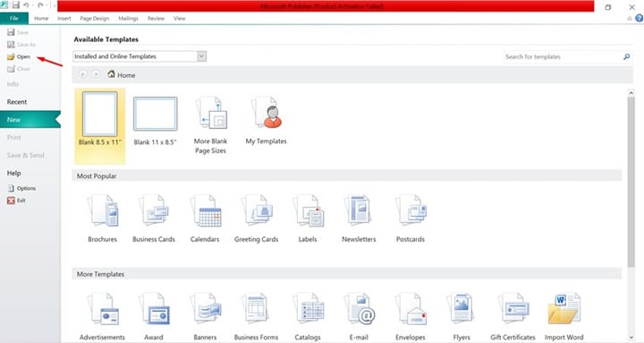Click the Undo icon in quick access toolbar
Screen dimensions: 644x343
point(26,5)
